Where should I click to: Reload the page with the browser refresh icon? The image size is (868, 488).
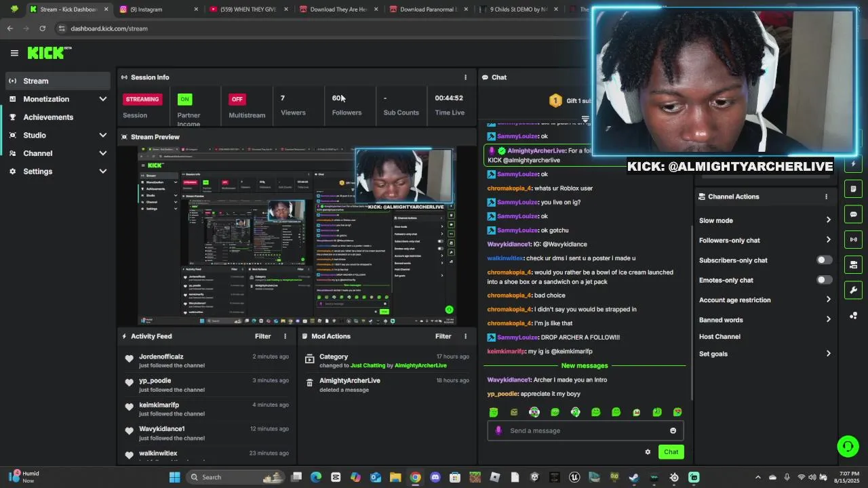coord(42,28)
